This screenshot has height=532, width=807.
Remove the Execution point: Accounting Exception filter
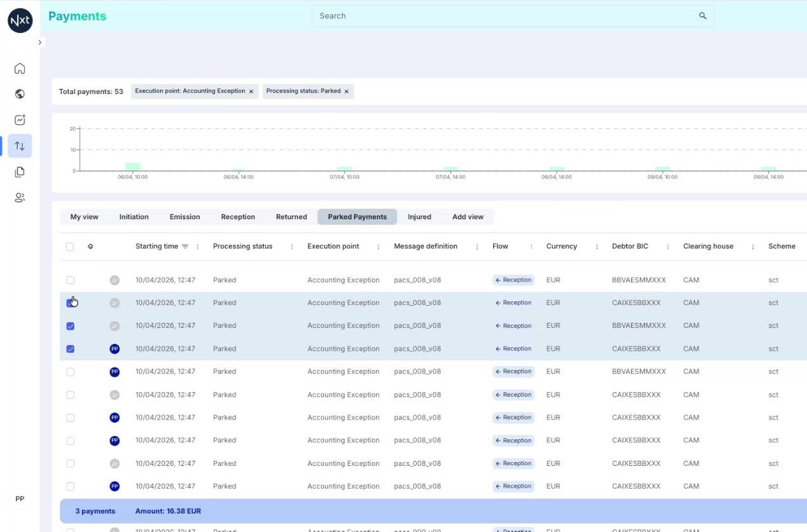(x=251, y=92)
